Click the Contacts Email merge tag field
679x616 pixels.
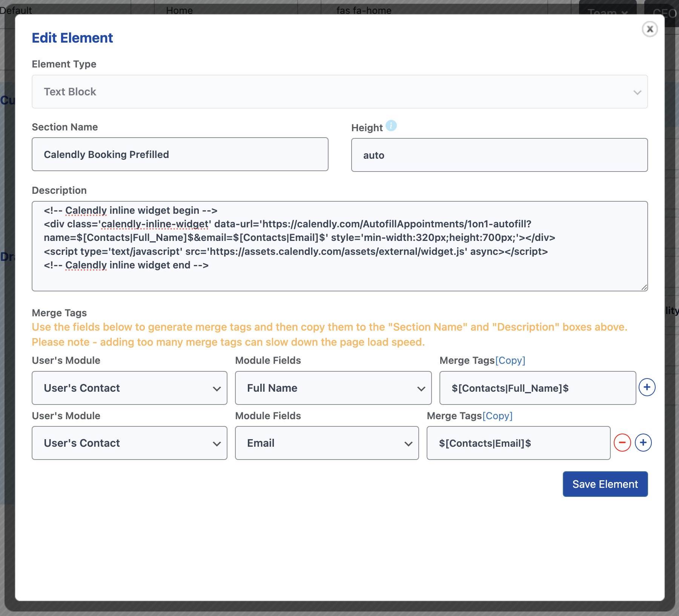(x=518, y=443)
